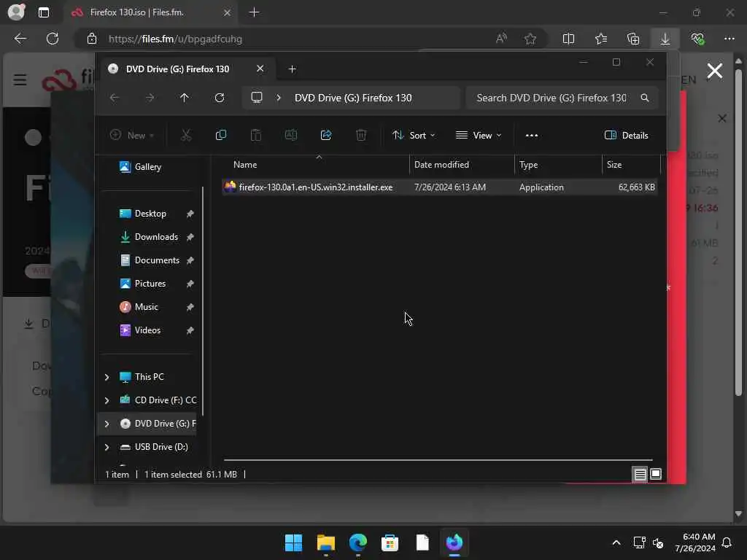
Task: Open the New dropdown in Explorer
Action: [131, 135]
